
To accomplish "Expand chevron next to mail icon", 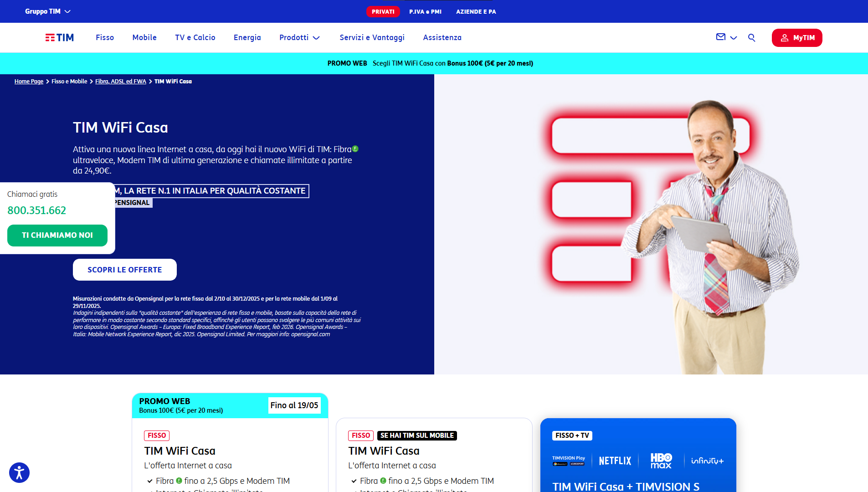I will click(x=734, y=38).
